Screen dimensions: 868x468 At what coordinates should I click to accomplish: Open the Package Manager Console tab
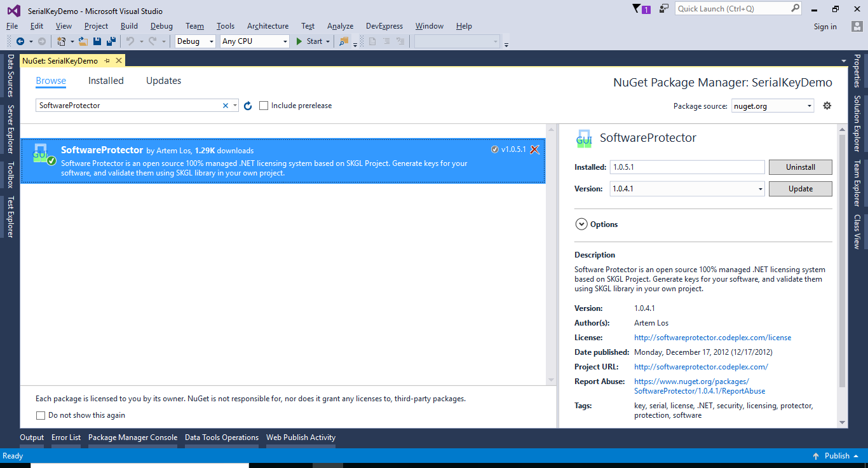click(x=133, y=437)
